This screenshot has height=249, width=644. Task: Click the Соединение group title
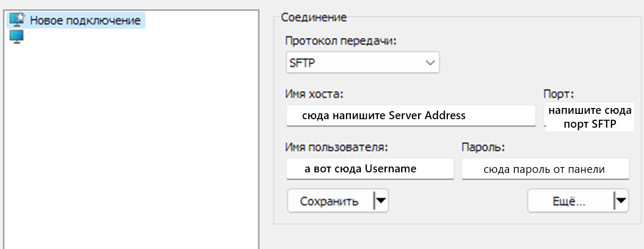tap(313, 17)
